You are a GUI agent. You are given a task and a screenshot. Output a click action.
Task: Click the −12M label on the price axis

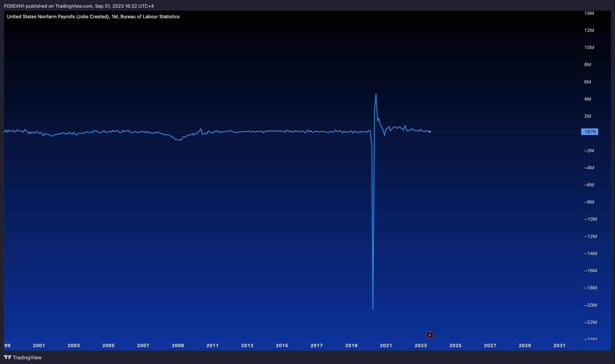(590, 236)
